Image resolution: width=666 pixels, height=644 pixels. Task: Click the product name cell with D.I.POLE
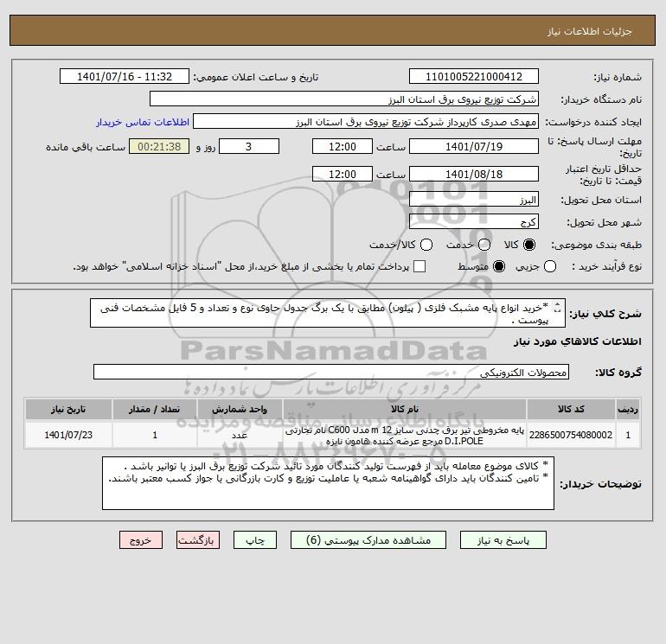point(405,435)
